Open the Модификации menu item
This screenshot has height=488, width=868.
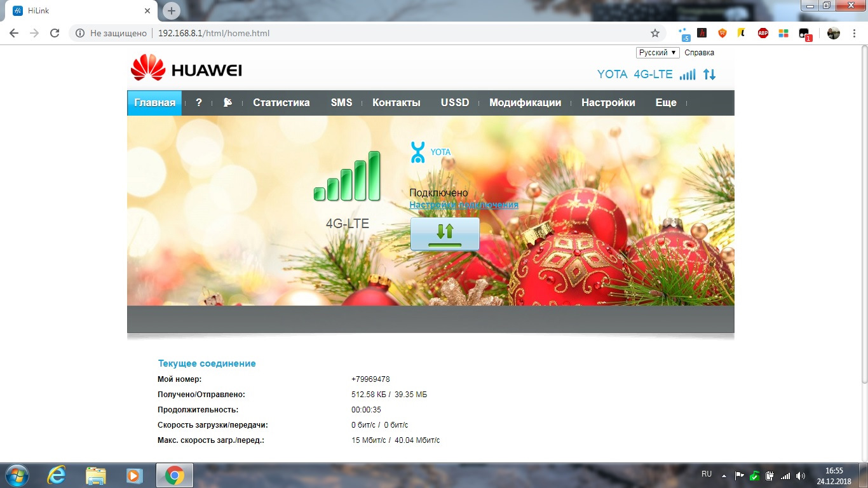click(526, 102)
